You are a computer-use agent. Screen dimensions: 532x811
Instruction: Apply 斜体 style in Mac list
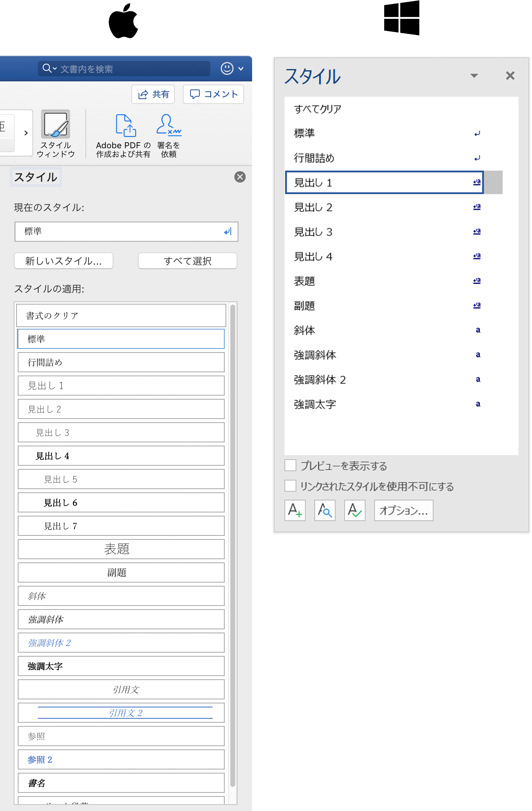tap(121, 596)
